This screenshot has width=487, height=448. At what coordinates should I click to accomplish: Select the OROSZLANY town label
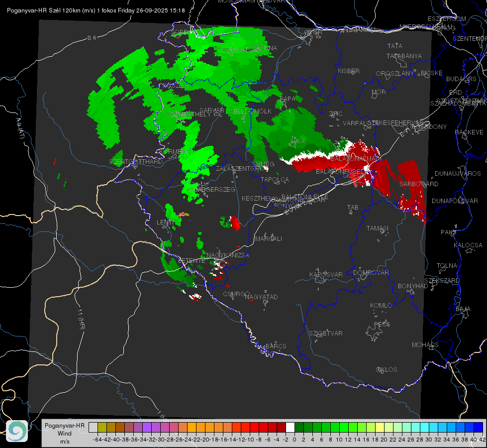point(395,73)
